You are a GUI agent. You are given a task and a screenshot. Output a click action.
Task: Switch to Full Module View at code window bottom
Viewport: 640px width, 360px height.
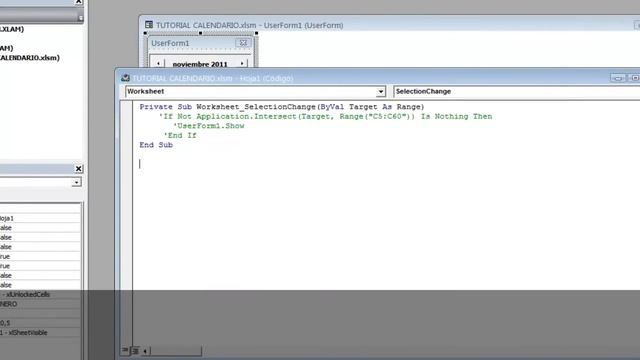click(x=136, y=350)
